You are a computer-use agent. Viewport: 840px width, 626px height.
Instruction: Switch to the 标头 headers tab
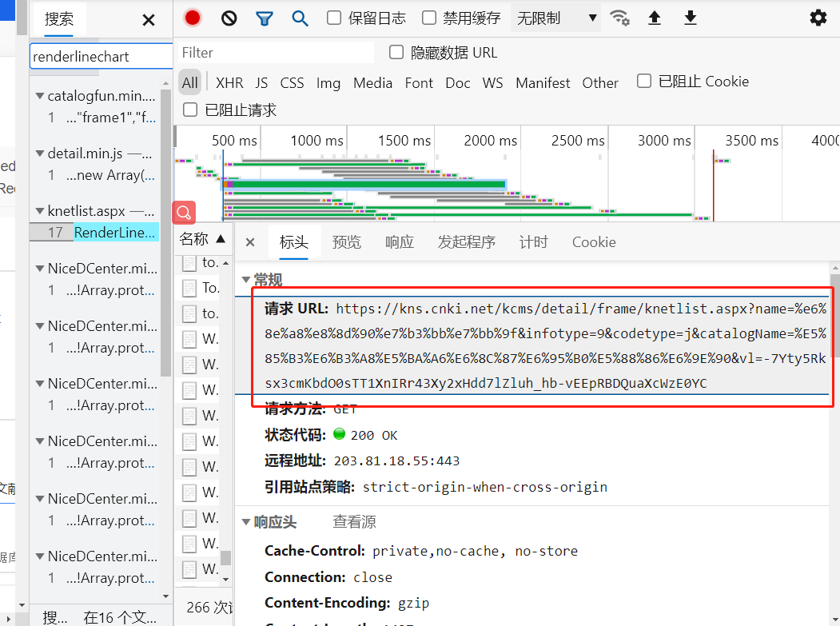point(293,242)
